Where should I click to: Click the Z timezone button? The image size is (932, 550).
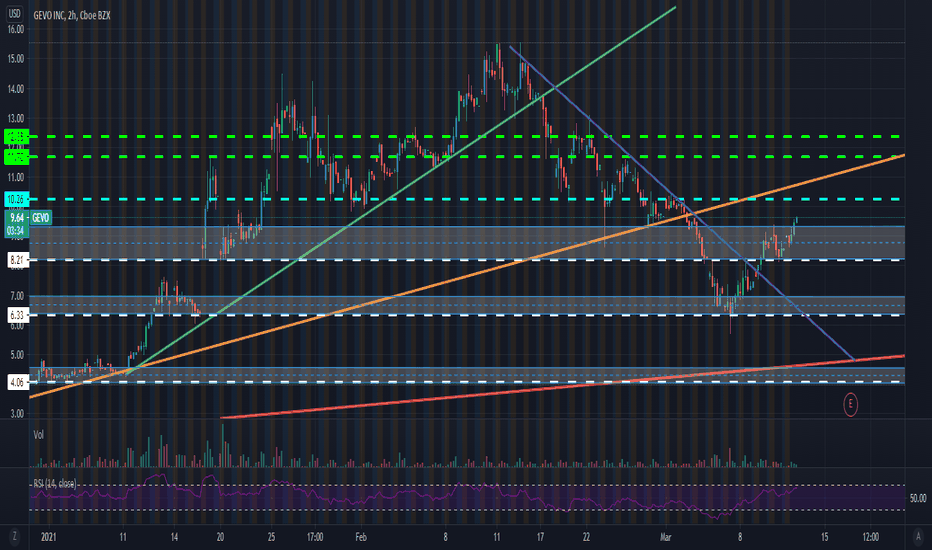coord(15,537)
